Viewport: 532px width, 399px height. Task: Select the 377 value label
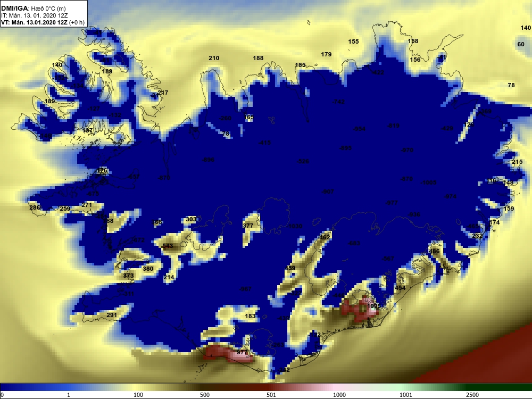click(x=248, y=226)
